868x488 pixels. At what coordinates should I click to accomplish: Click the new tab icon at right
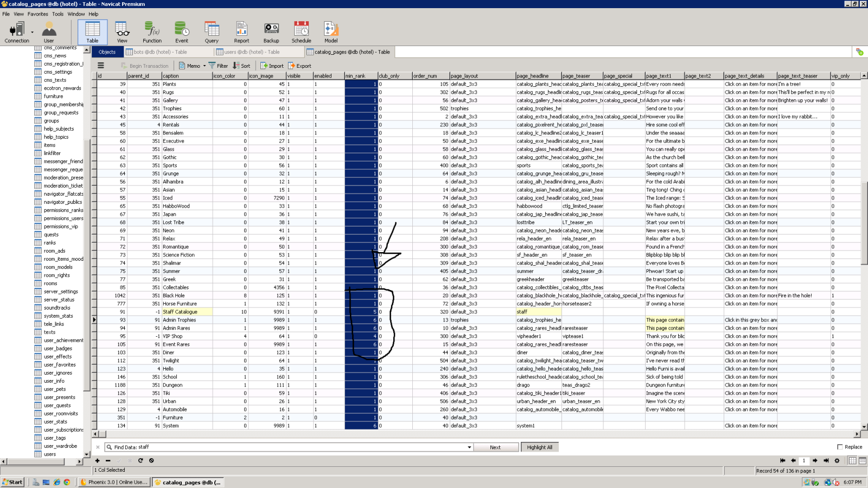[x=859, y=52]
